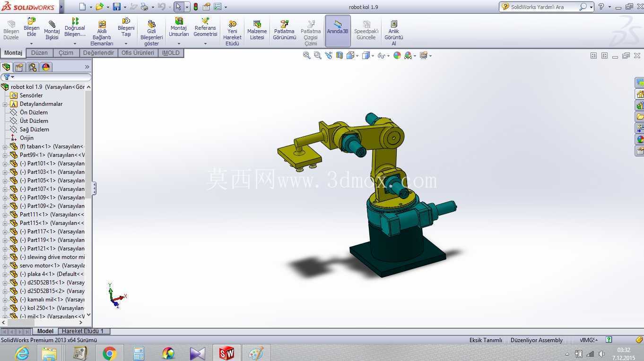Switch to the Çizim tab
644x361 pixels.
point(66,53)
